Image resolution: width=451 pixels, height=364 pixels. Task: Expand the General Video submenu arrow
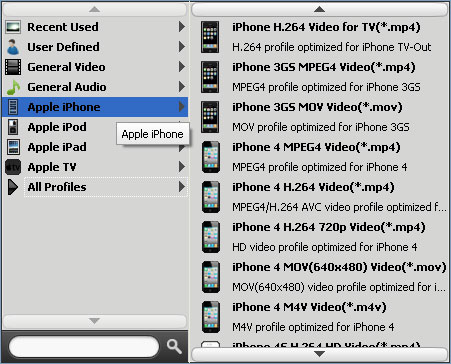(x=182, y=67)
